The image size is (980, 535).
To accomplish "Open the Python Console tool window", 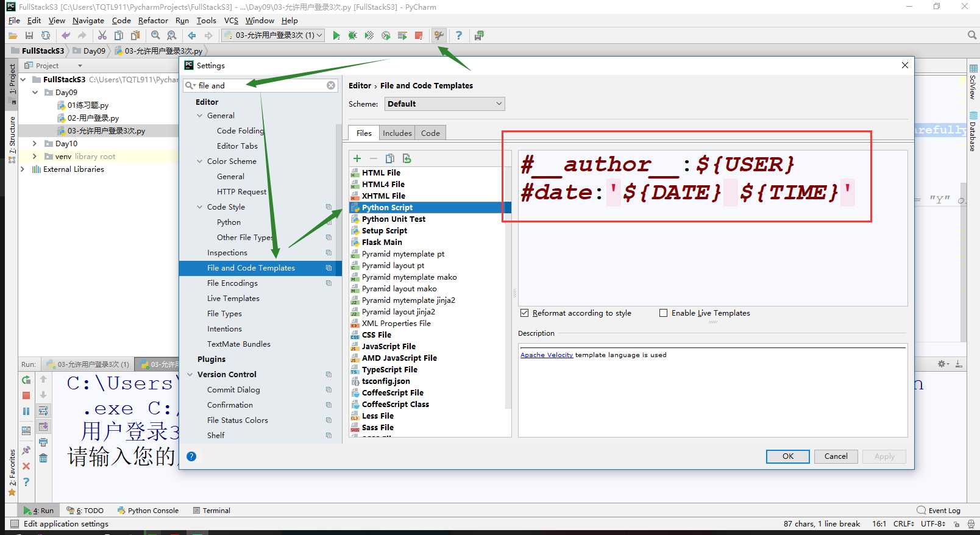I will pyautogui.click(x=148, y=511).
